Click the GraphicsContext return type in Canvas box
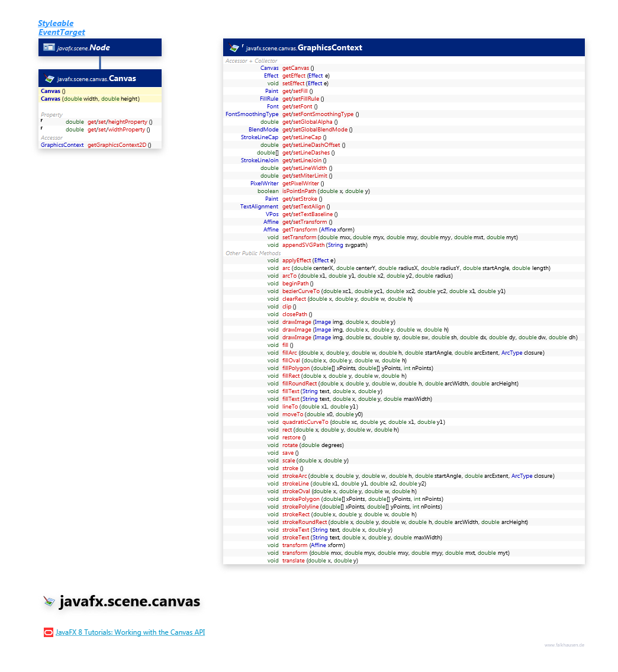Image resolution: width=618 pixels, height=672 pixels. coord(62,144)
